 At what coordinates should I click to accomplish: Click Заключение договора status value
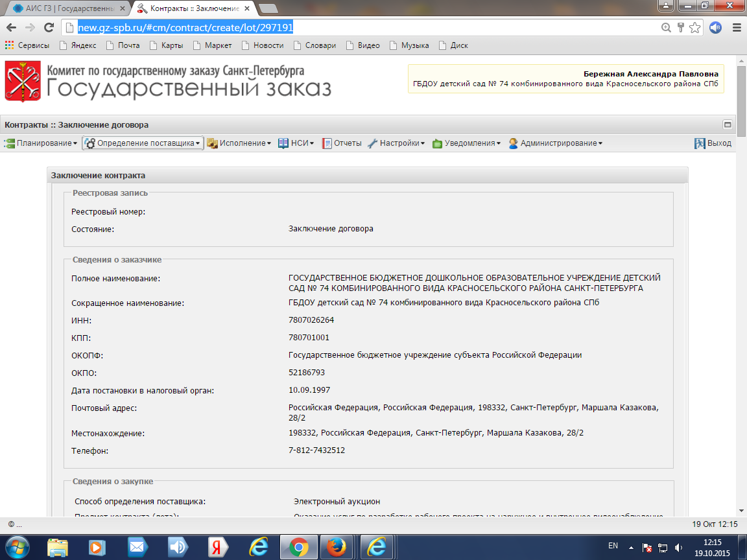pos(331,229)
